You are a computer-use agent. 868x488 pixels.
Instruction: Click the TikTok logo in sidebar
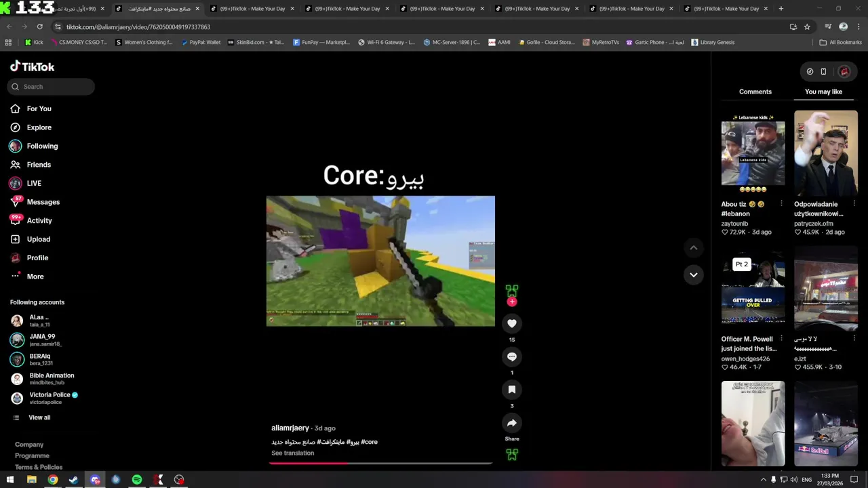[32, 66]
